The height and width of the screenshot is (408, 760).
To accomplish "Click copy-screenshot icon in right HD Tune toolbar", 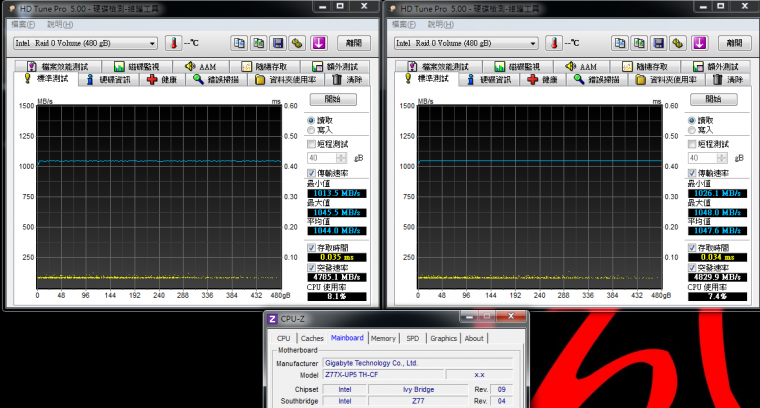I will pyautogui.click(x=638, y=43).
